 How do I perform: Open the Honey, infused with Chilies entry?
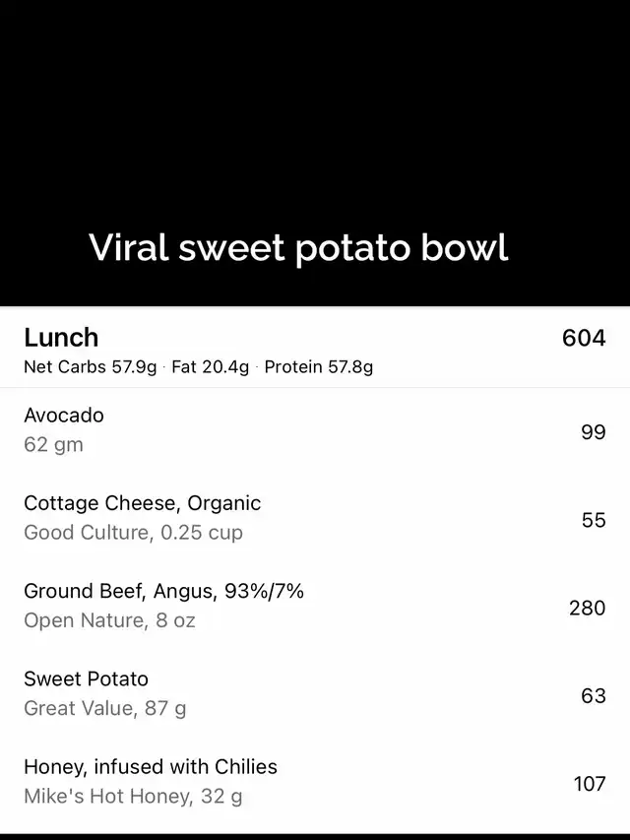pyautogui.click(x=151, y=766)
